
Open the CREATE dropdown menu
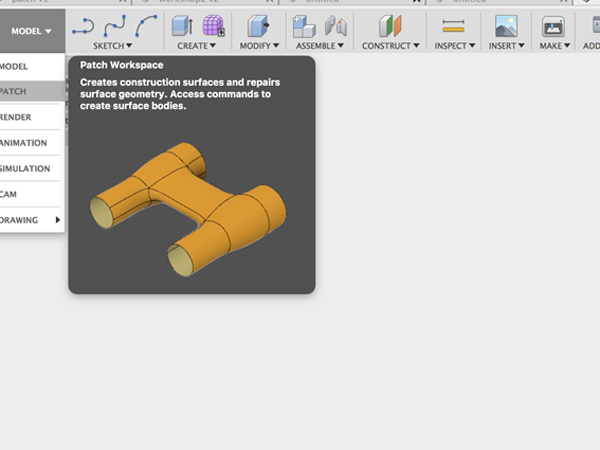[x=197, y=46]
